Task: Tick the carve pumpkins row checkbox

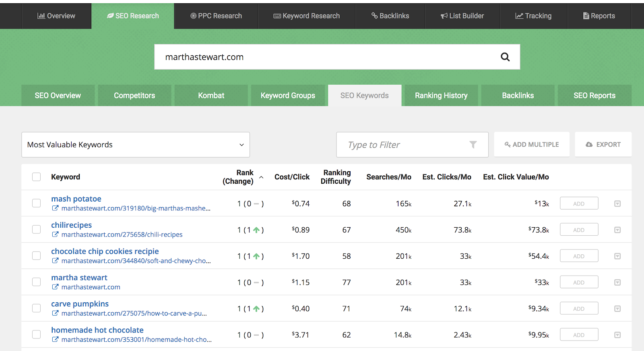Action: (x=37, y=308)
